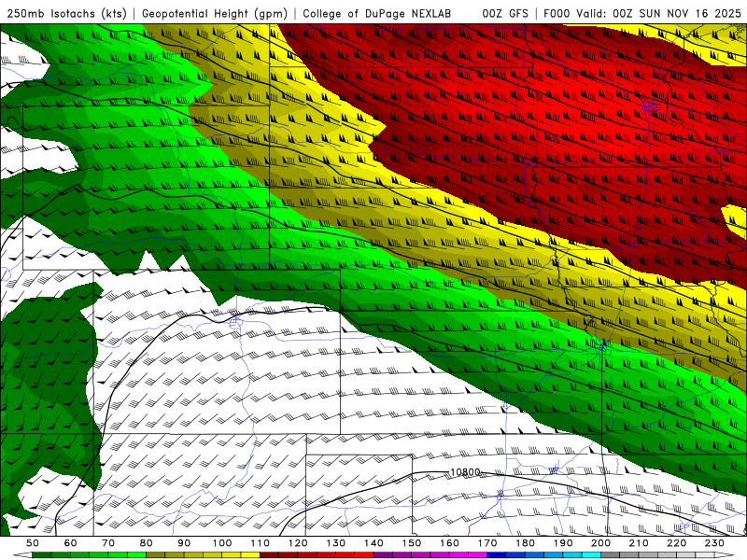Click the 110 value on the color scale
The width and height of the screenshot is (747, 560).
tap(261, 543)
